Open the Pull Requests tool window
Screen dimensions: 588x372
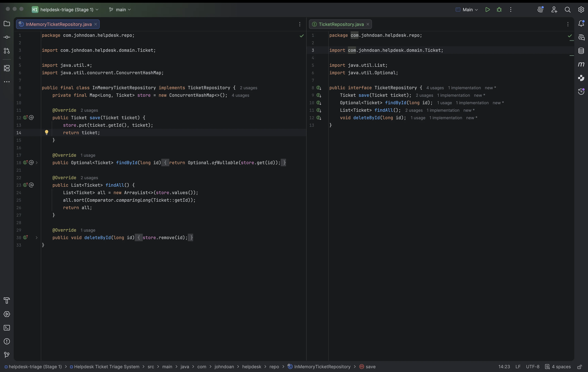click(x=7, y=51)
